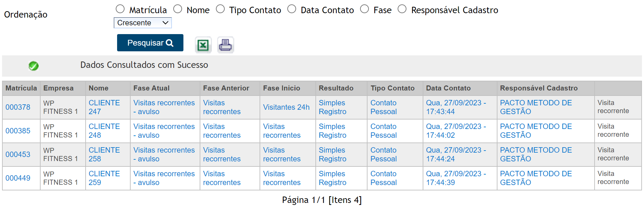The width and height of the screenshot is (644, 209).
Task: Choose the Fase ordering radio
Action: 364,9
